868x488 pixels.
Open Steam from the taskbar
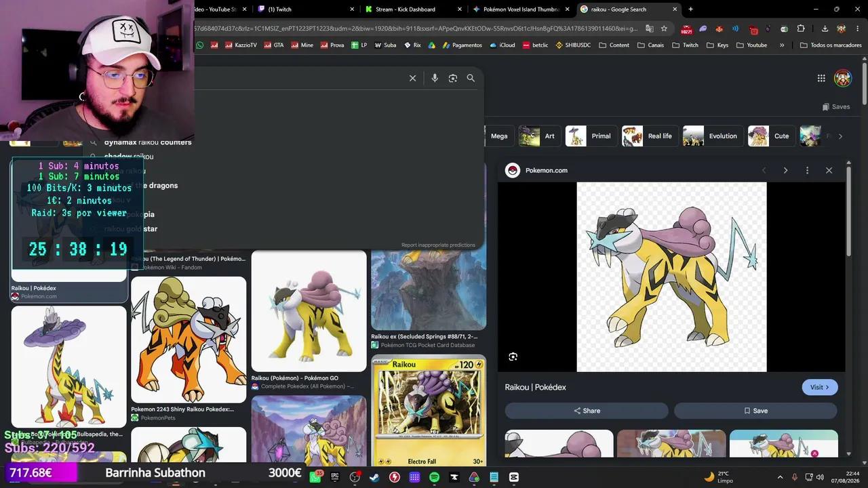(x=374, y=477)
